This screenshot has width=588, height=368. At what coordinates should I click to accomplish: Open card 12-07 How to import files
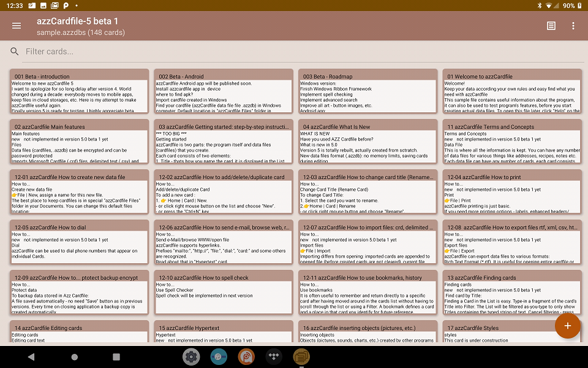pos(368,242)
